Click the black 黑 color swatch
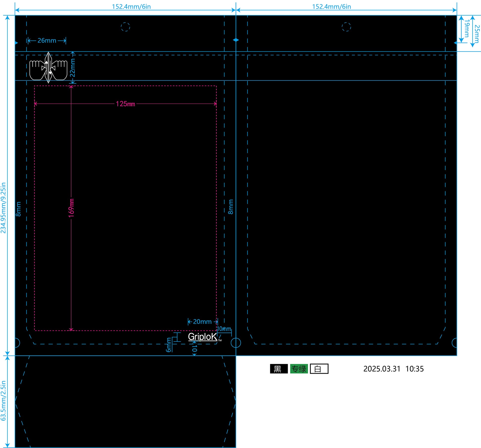This screenshot has height=448, width=481. click(x=279, y=369)
